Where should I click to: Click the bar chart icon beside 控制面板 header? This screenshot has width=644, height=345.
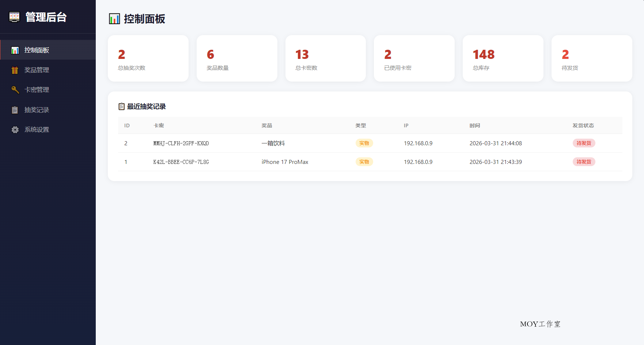coord(114,19)
